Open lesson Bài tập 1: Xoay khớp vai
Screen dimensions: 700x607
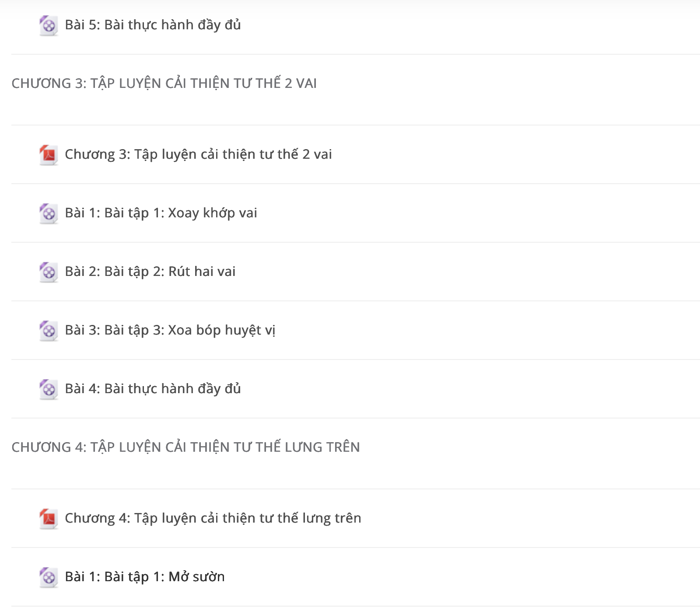coord(161,213)
